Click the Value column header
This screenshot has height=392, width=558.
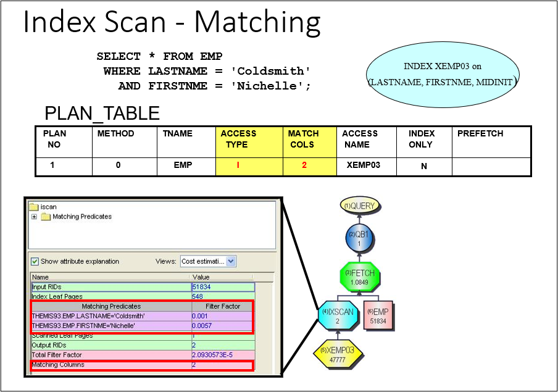pos(222,277)
